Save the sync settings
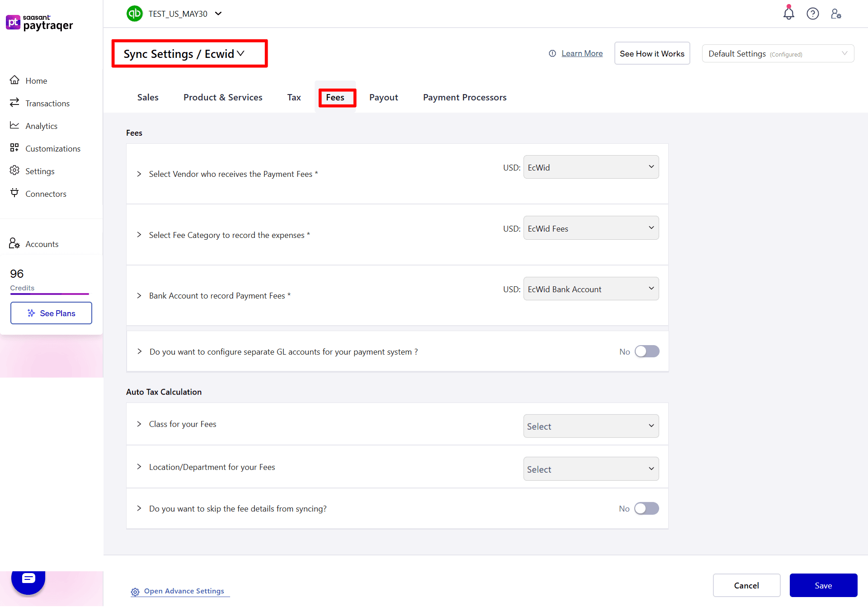 823,585
